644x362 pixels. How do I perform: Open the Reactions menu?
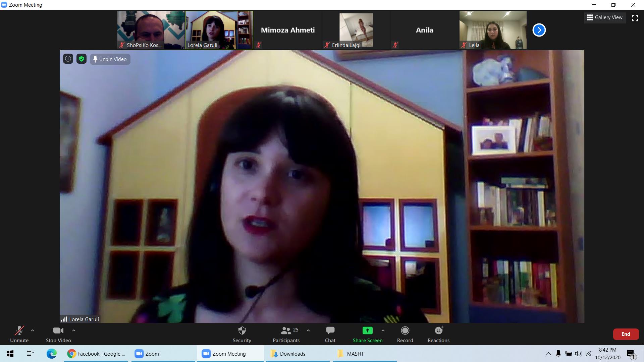tap(438, 334)
